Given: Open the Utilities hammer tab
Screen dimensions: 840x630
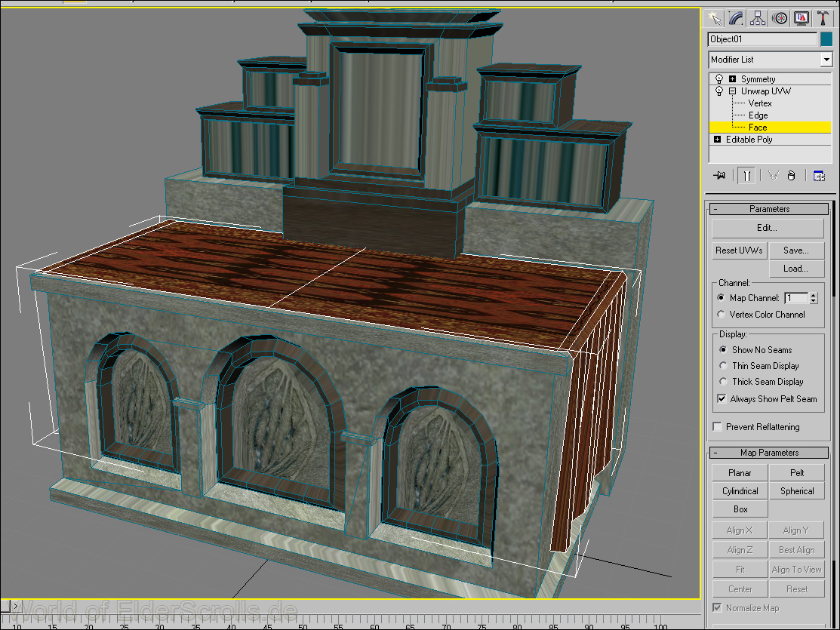Looking at the screenshot, I should click(823, 17).
